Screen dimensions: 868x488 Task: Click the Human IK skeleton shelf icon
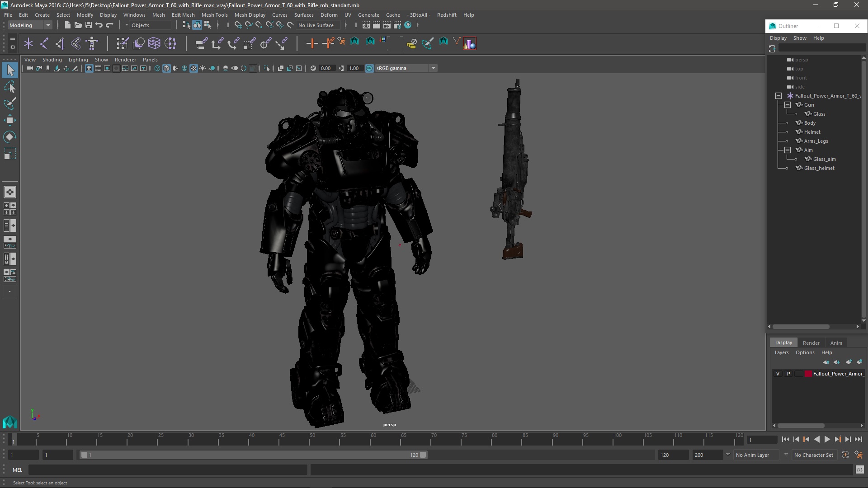(x=92, y=43)
